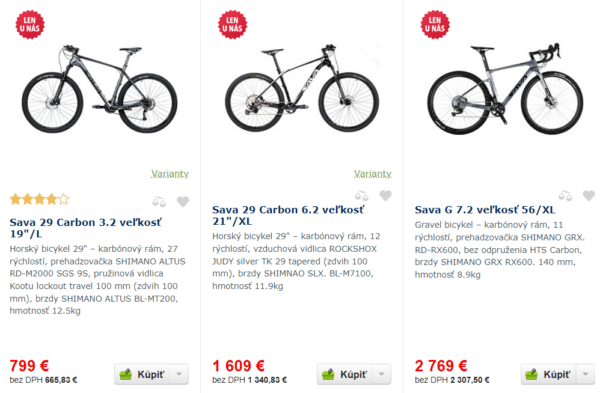
Task: Add Sava 29 Carbon 3.2 to comparison
Action: coord(159,202)
